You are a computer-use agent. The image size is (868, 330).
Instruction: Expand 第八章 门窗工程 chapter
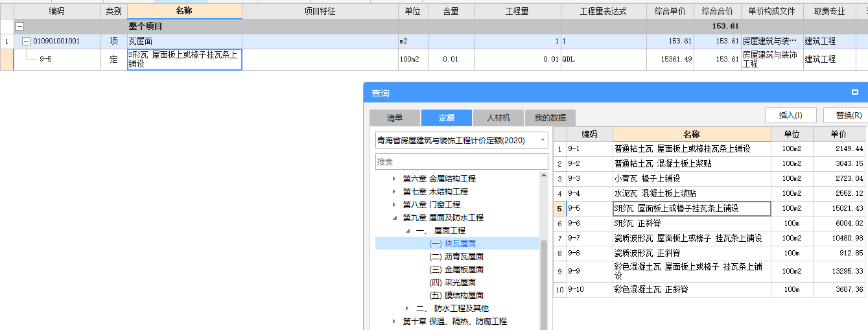pos(393,204)
